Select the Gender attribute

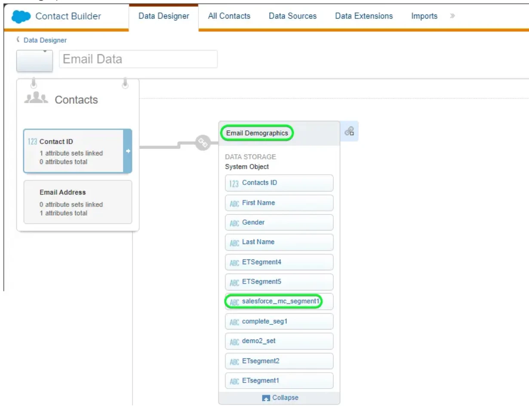click(x=279, y=223)
